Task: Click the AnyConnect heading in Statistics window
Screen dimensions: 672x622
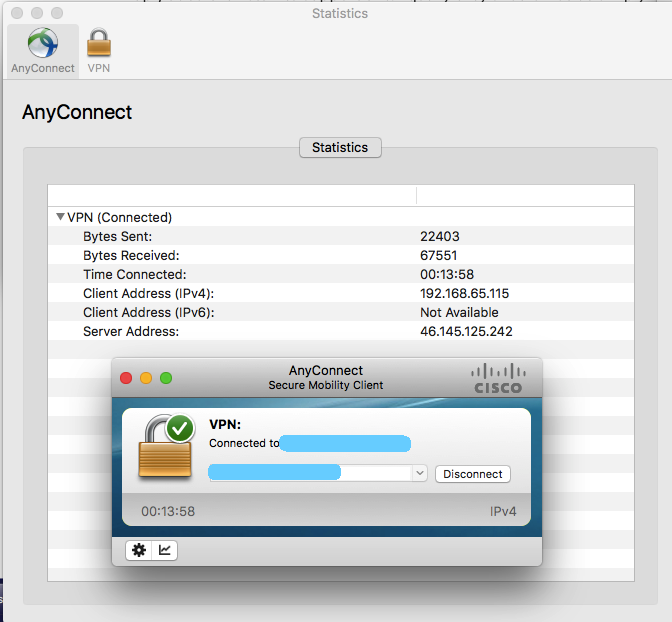Action: pyautogui.click(x=77, y=112)
